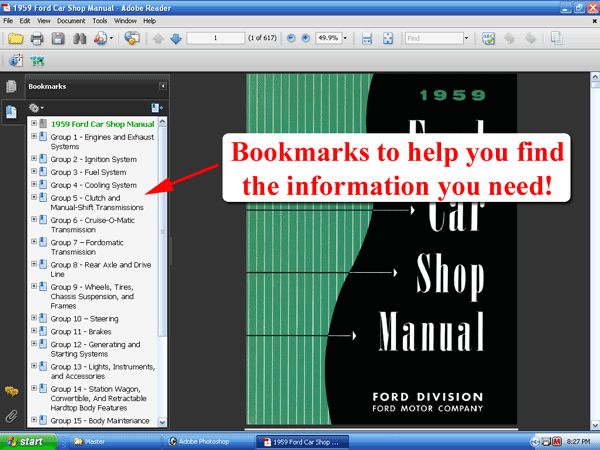This screenshot has width=600, height=450.
Task: Expand Group 1 Engines and Exhaust bookmark
Action: 34,136
